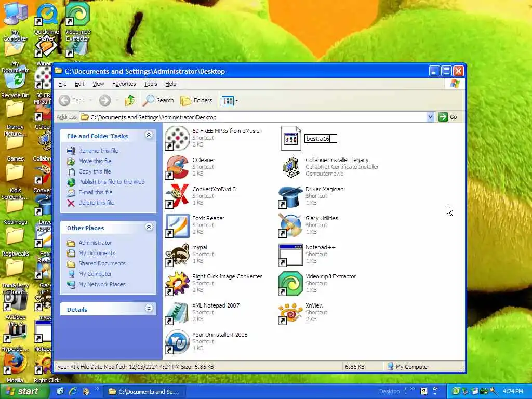532x399 pixels.
Task: Open the Tools menu
Action: pos(151,84)
